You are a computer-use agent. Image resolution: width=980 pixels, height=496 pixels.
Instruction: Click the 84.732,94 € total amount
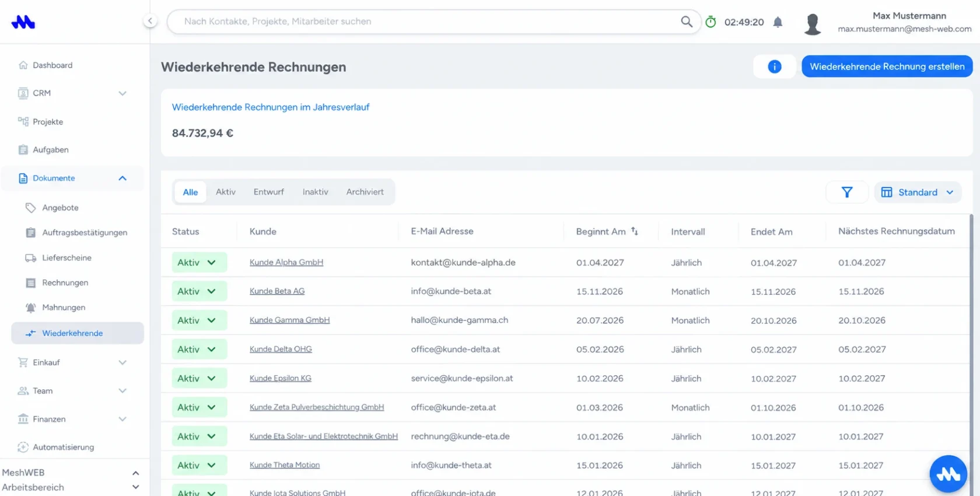click(202, 133)
